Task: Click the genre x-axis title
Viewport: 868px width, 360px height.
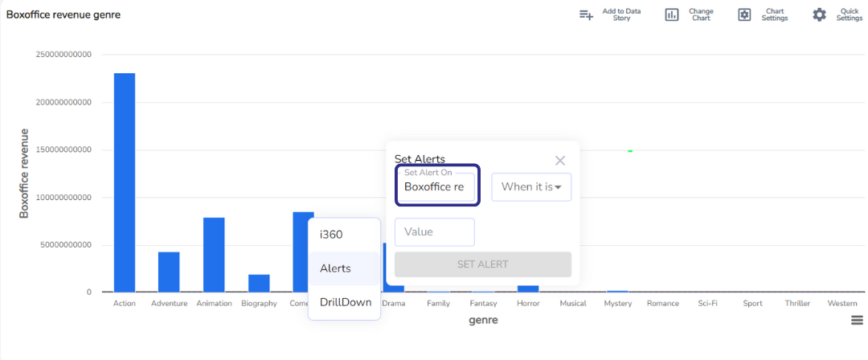Action: [483, 320]
